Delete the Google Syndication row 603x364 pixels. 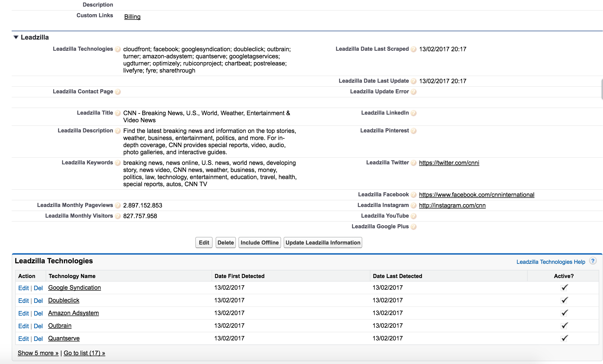click(x=38, y=288)
